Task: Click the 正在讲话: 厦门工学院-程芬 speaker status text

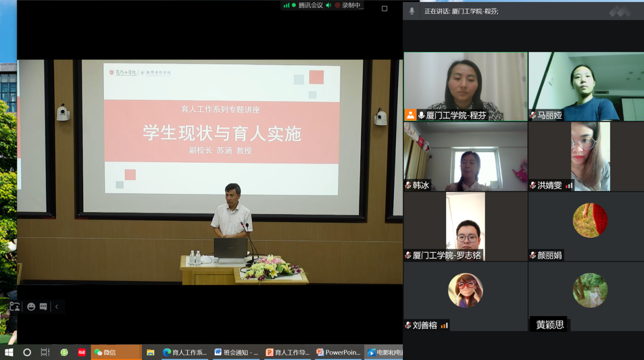Action: [461, 11]
